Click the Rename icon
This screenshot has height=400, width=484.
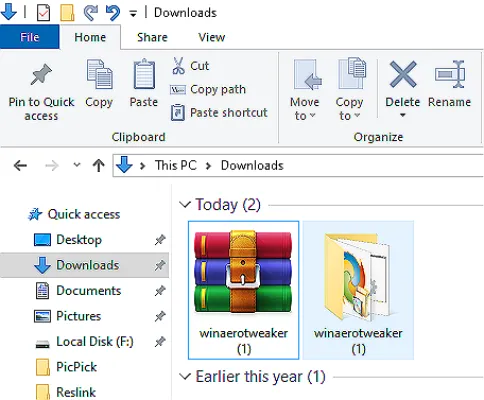450,74
